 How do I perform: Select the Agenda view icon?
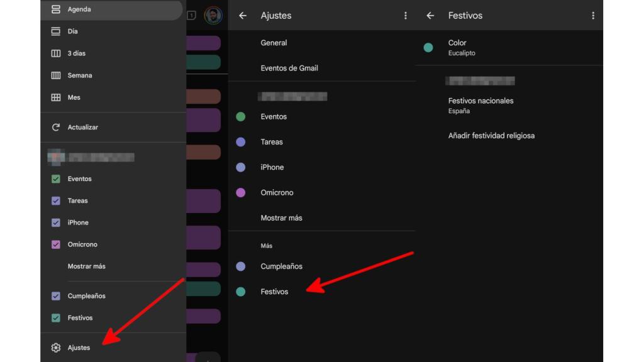[x=56, y=9]
